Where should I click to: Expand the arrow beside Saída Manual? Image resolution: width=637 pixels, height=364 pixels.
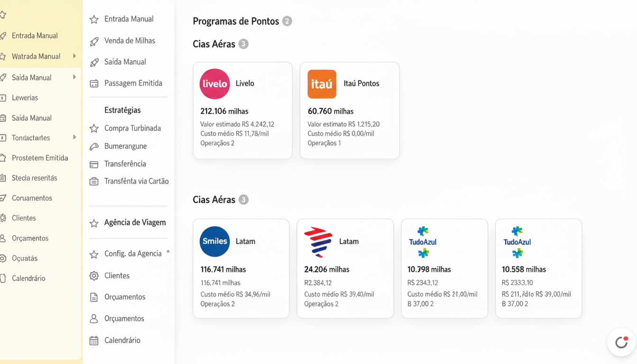click(x=74, y=77)
